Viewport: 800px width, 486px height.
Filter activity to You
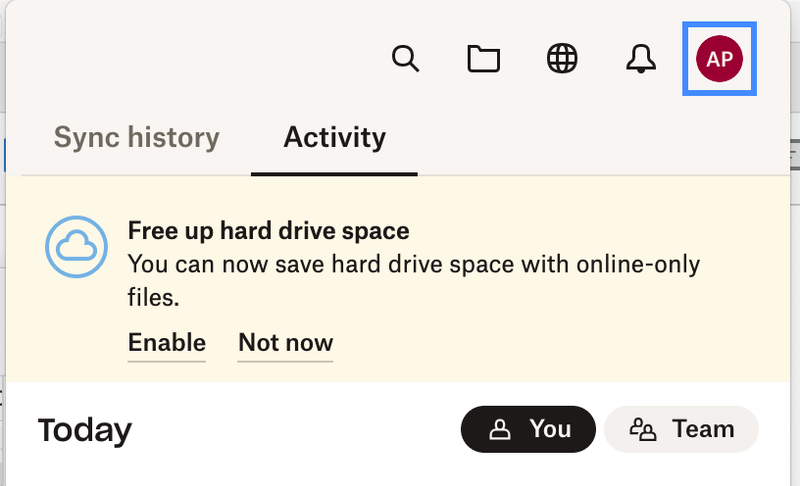[528, 429]
